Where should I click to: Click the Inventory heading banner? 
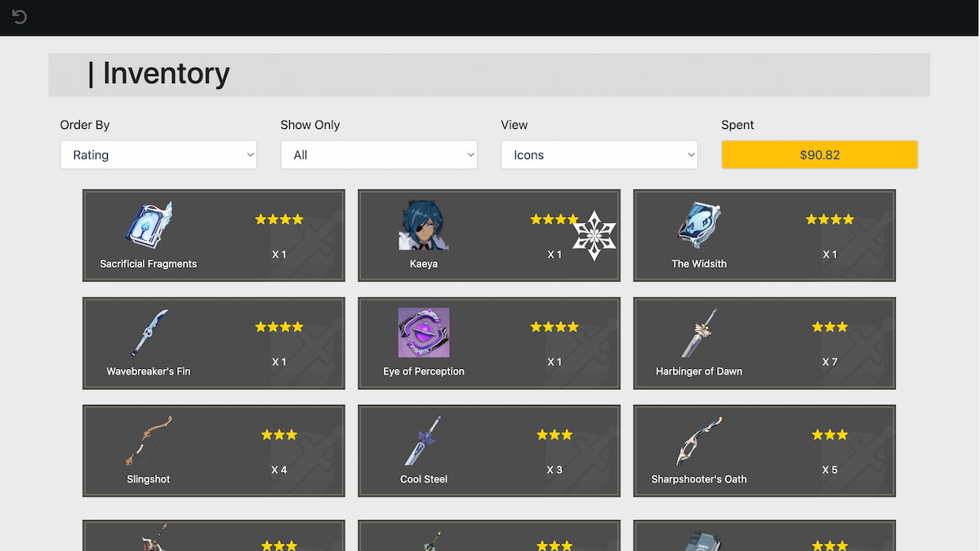[489, 75]
